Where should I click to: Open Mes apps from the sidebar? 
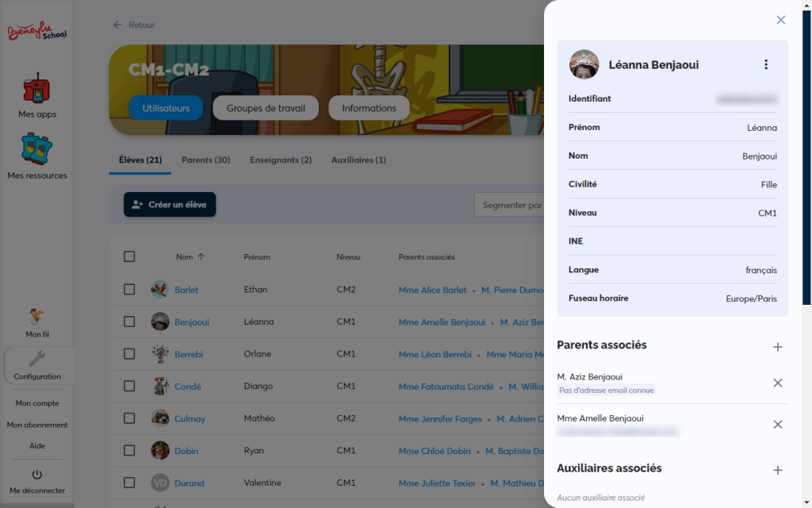(36, 90)
